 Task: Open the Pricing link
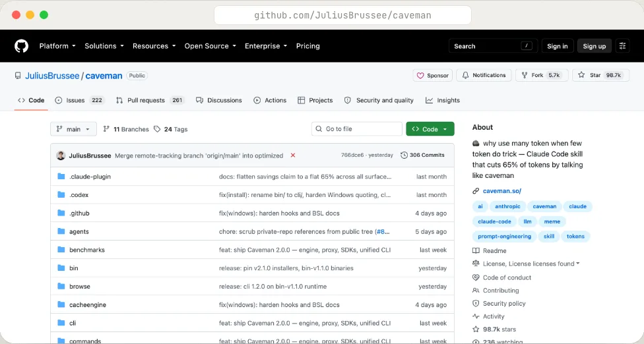coord(308,46)
